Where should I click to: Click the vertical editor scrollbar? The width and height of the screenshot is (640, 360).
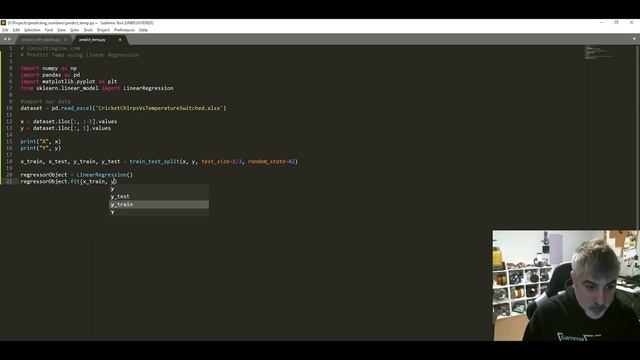pos(638,137)
